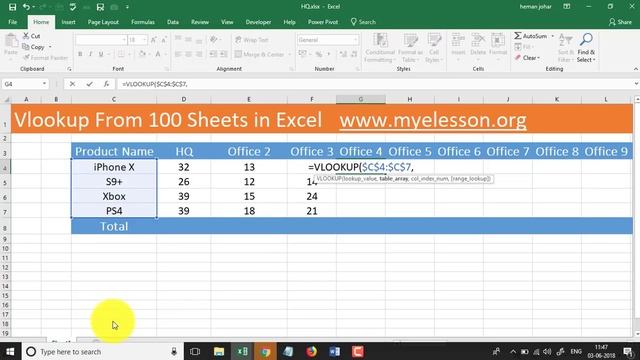Open Firefox from the taskbar
640x360 pixels.
coord(311,351)
